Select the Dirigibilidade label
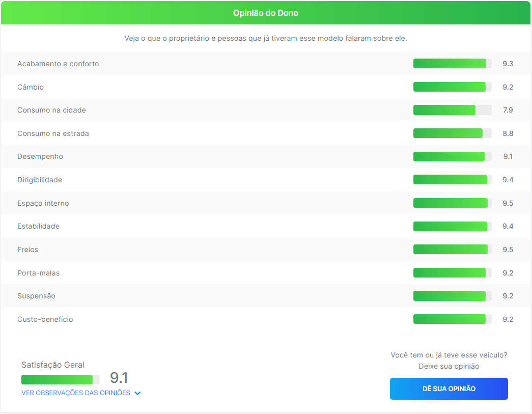This screenshot has height=414, width=532. [40, 180]
